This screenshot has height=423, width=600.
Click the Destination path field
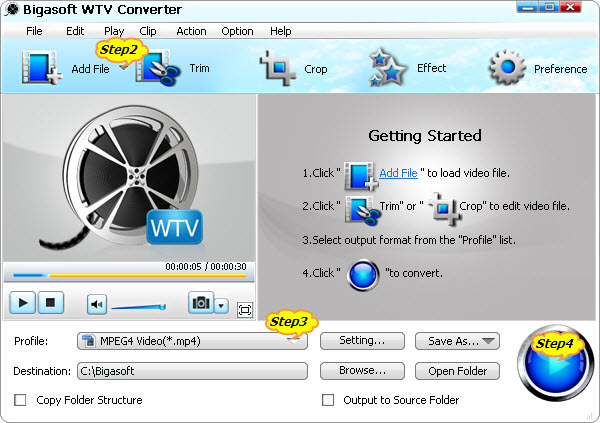pyautogui.click(x=192, y=371)
